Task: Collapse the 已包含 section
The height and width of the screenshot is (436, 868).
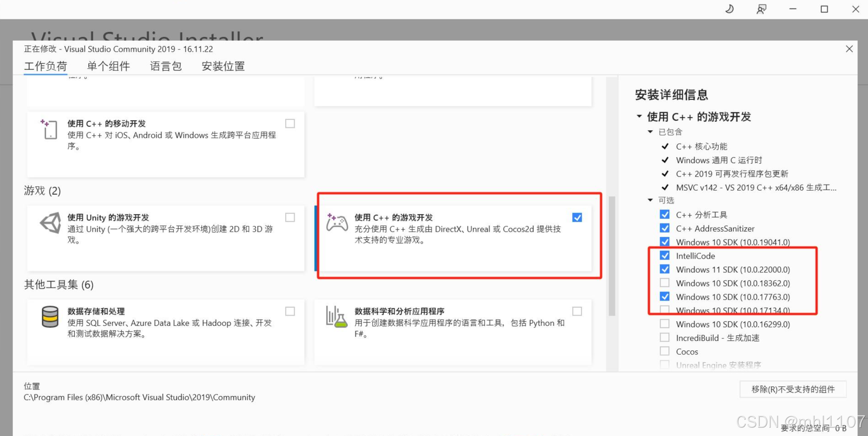Action: [650, 132]
